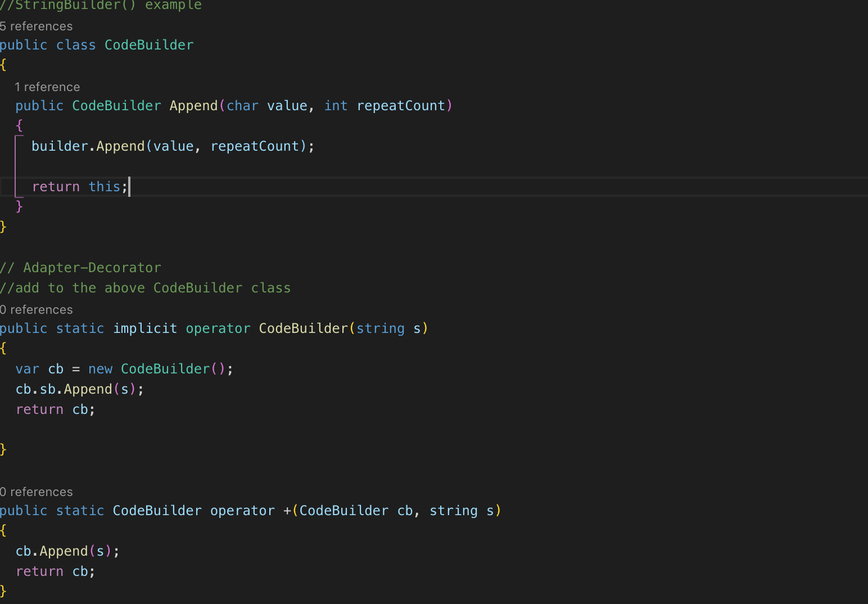
Task: Click "string s" parameter of operator +
Action: [462, 511]
